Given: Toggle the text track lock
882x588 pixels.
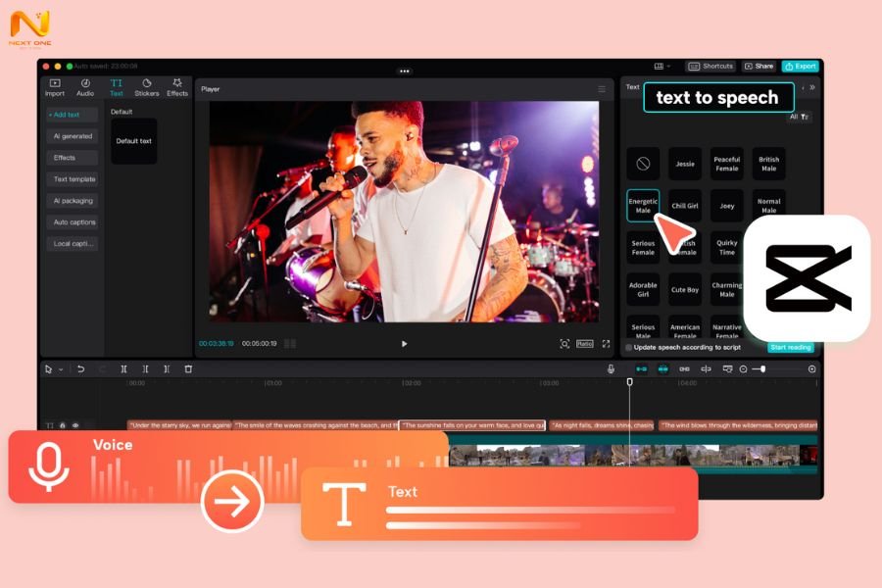Looking at the screenshot, I should click(x=63, y=425).
